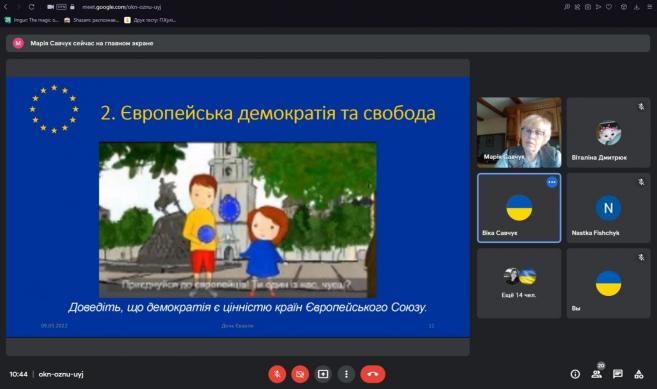Click the browser reload icon
The height and width of the screenshot is (389, 657).
(31, 7)
